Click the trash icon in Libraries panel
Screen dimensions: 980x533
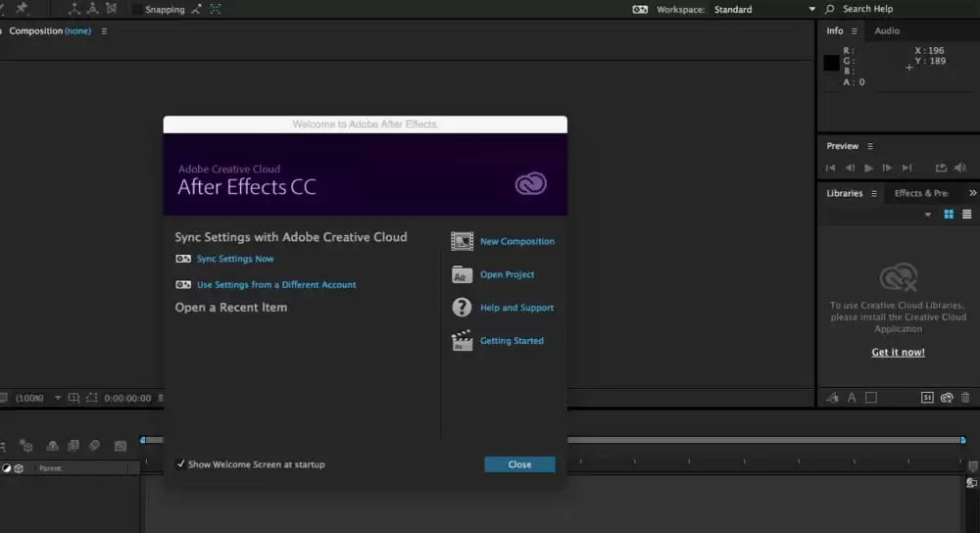(x=965, y=398)
